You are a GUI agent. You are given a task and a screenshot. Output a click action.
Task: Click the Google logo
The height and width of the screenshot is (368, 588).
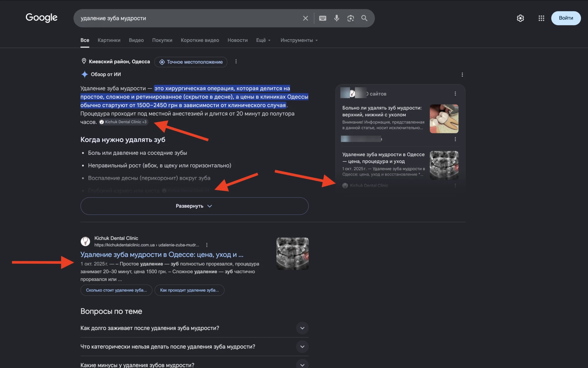click(x=41, y=18)
